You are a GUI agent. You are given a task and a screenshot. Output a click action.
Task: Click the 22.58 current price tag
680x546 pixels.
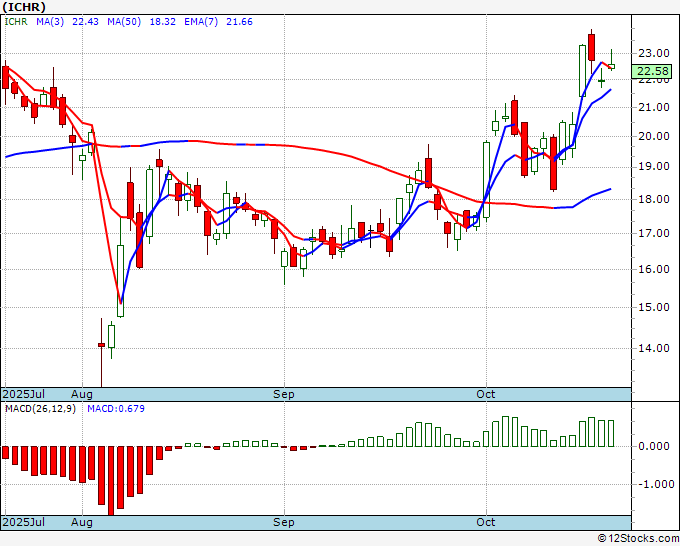point(652,71)
